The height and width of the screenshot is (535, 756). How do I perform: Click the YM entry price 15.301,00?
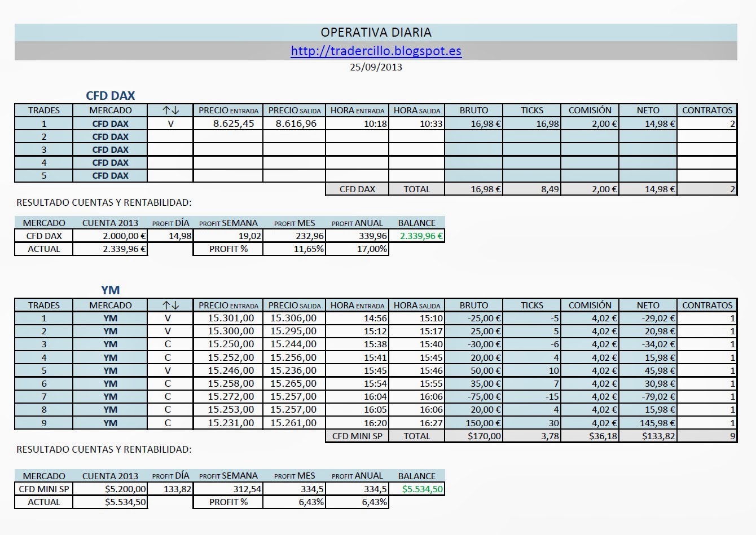pos(231,318)
